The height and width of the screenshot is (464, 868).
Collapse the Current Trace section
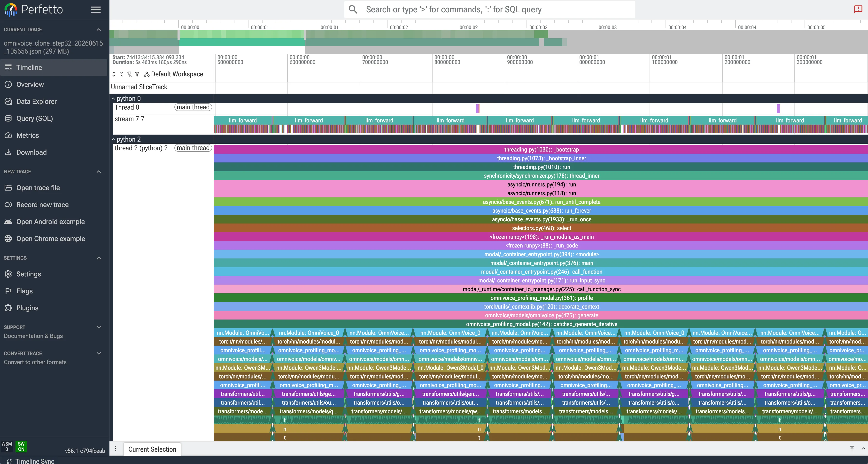99,30
